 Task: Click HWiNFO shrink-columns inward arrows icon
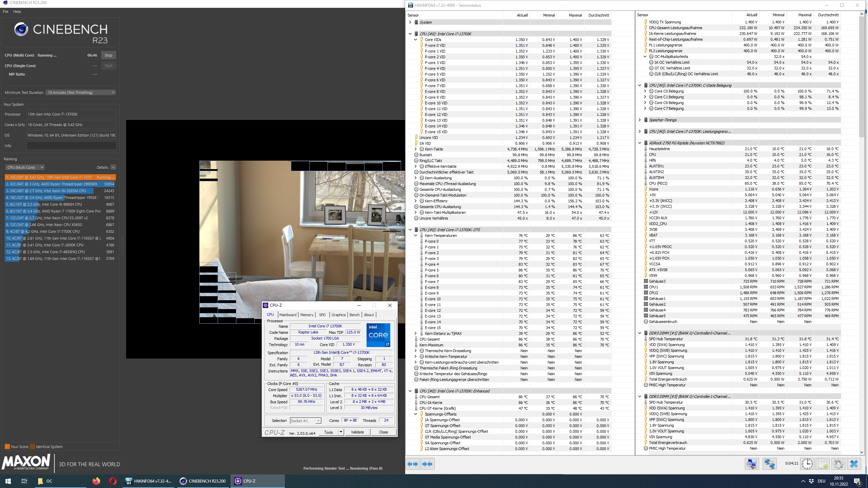427,464
